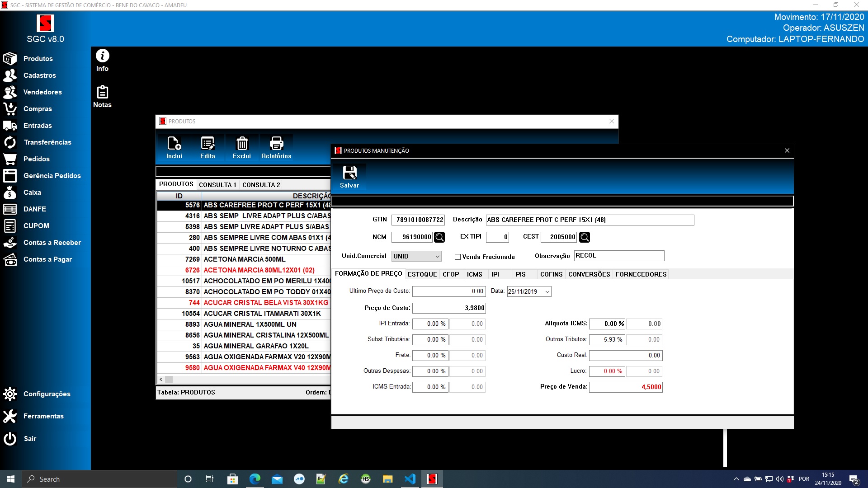Screen dimensions: 868x488
Task: Expand the Unid.Comercial dropdown
Action: [x=437, y=256]
